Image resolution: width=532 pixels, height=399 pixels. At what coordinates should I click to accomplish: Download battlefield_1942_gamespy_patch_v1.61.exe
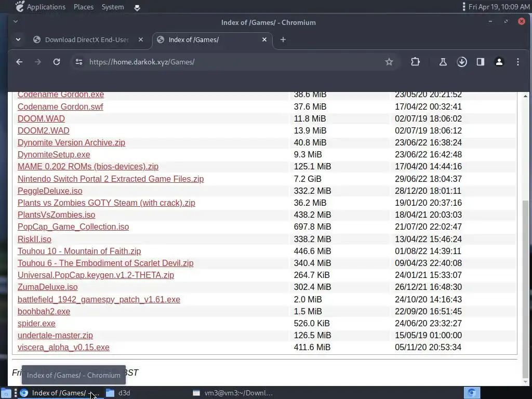[99, 299]
